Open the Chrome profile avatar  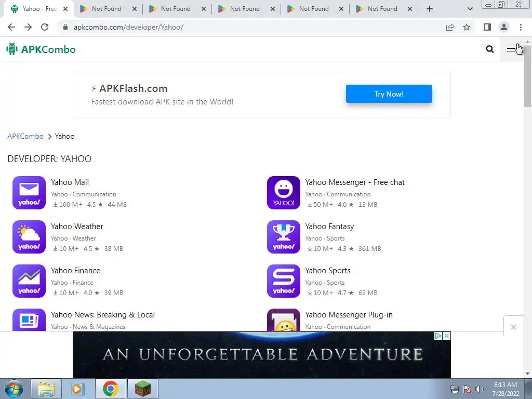[x=504, y=27]
